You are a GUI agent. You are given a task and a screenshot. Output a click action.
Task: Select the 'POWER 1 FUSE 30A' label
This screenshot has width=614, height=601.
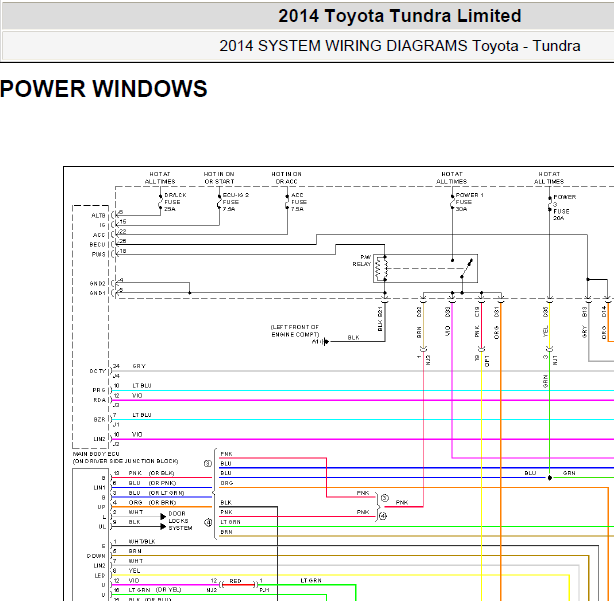(469, 202)
